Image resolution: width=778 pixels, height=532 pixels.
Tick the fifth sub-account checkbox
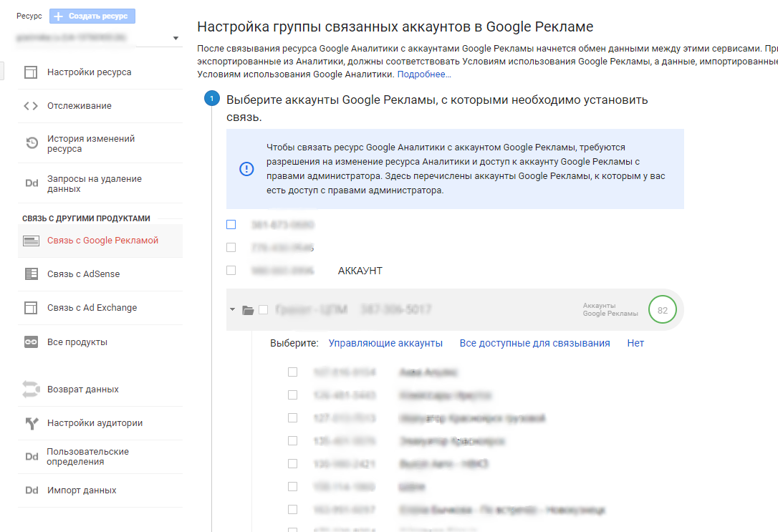(x=293, y=463)
